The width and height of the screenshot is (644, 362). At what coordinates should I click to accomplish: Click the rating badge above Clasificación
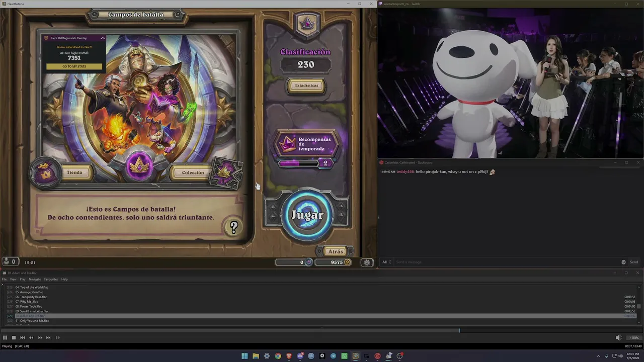307,23
